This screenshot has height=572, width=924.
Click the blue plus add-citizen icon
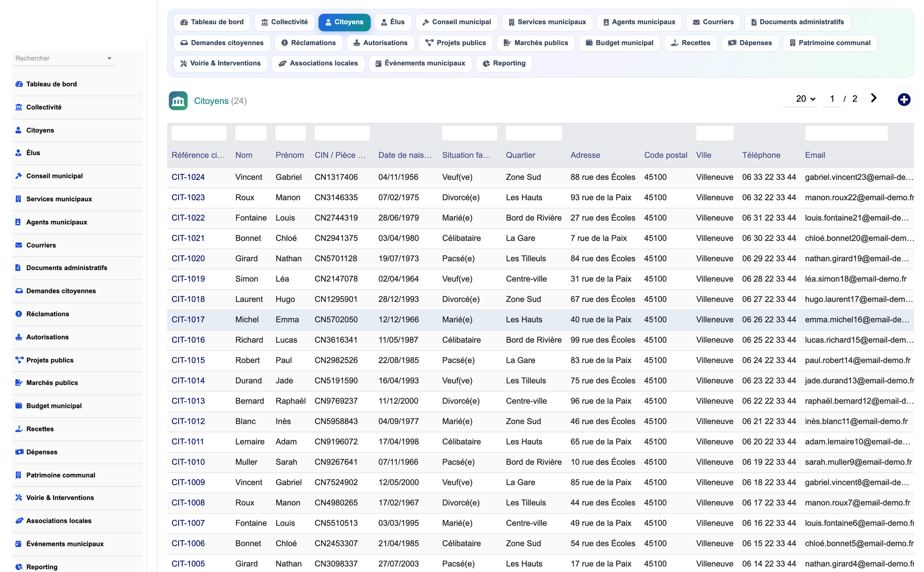(x=904, y=99)
